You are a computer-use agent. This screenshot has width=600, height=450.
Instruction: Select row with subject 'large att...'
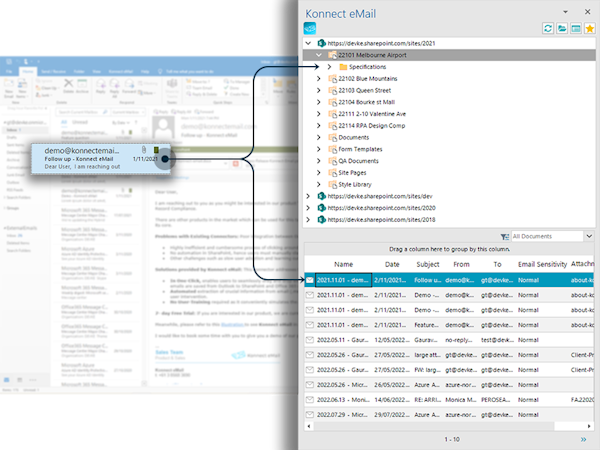[449, 355]
